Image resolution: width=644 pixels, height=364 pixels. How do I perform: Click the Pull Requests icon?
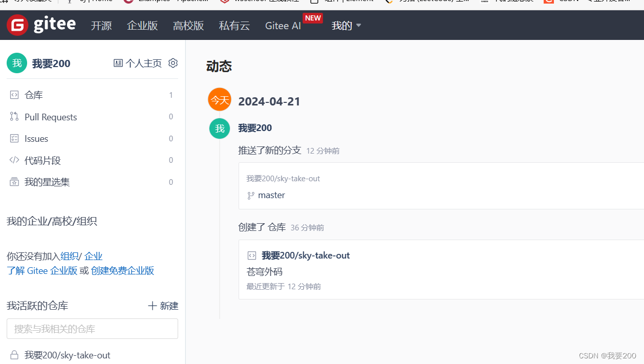(14, 117)
